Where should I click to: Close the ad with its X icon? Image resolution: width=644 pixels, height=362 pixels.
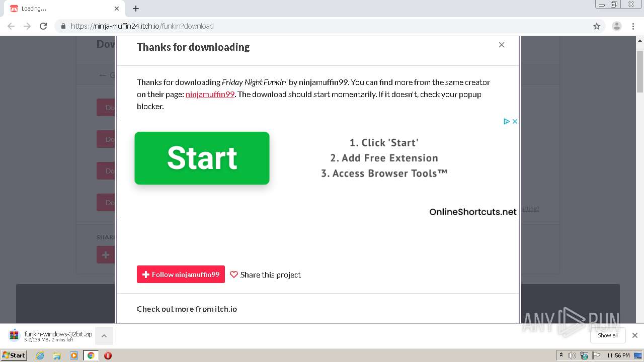[x=515, y=121]
